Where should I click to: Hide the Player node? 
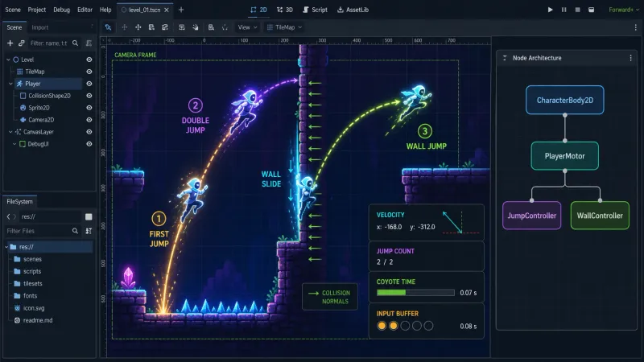click(89, 84)
